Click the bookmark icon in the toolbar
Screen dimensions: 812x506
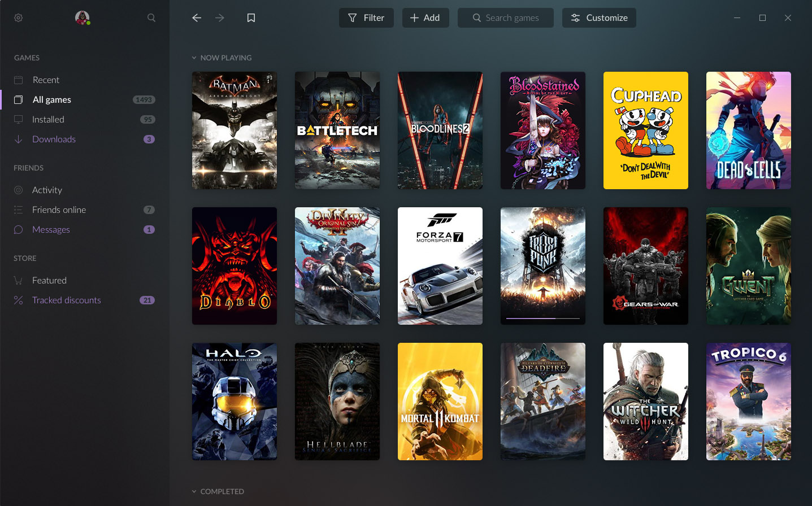pos(250,18)
